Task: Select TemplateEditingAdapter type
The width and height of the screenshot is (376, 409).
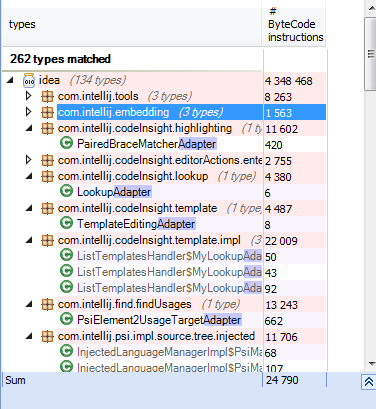Action: coord(136,224)
